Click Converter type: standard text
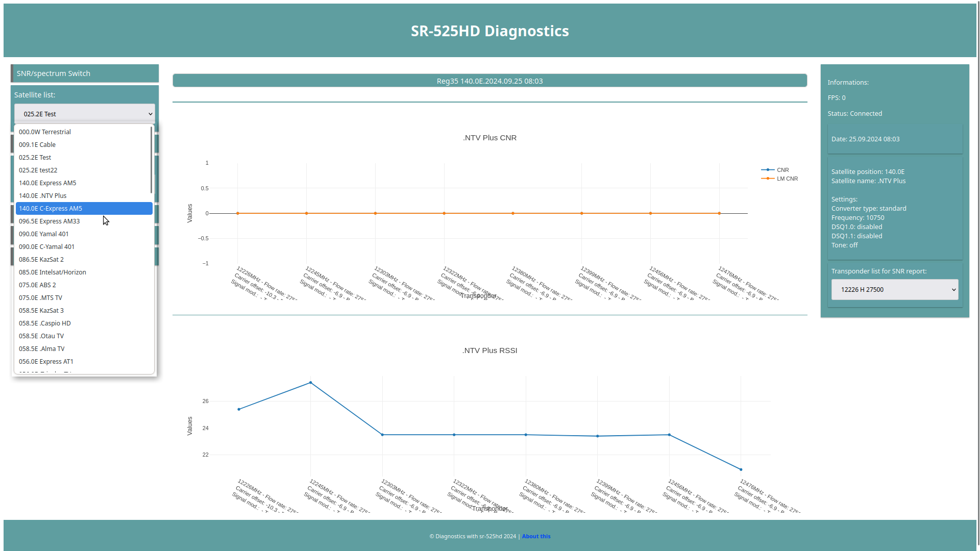Viewport: 980px width, 551px height. tap(868, 208)
